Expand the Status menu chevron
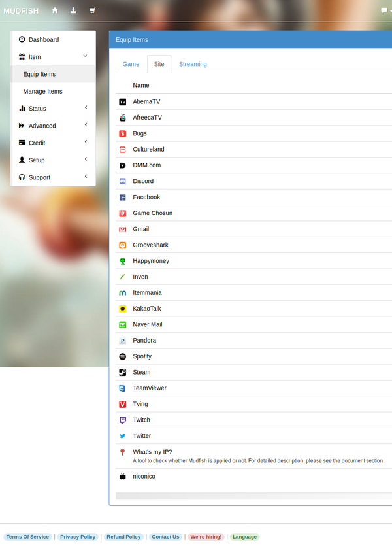392x546 pixels. click(86, 108)
